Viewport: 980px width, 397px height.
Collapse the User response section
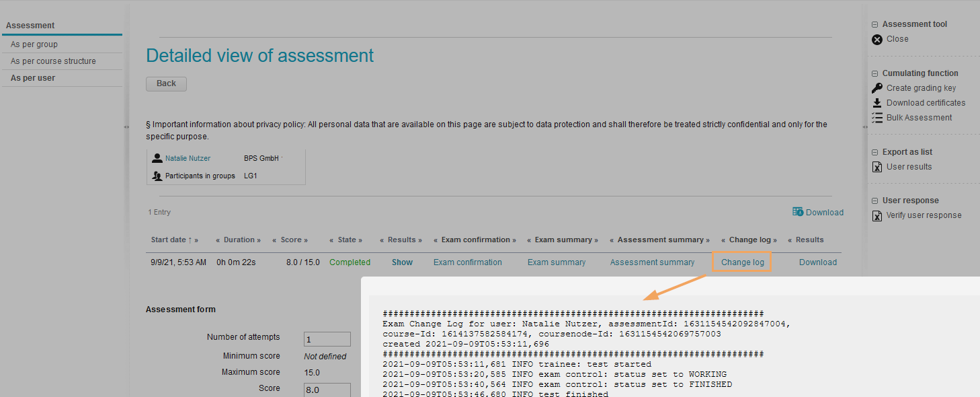(x=875, y=201)
